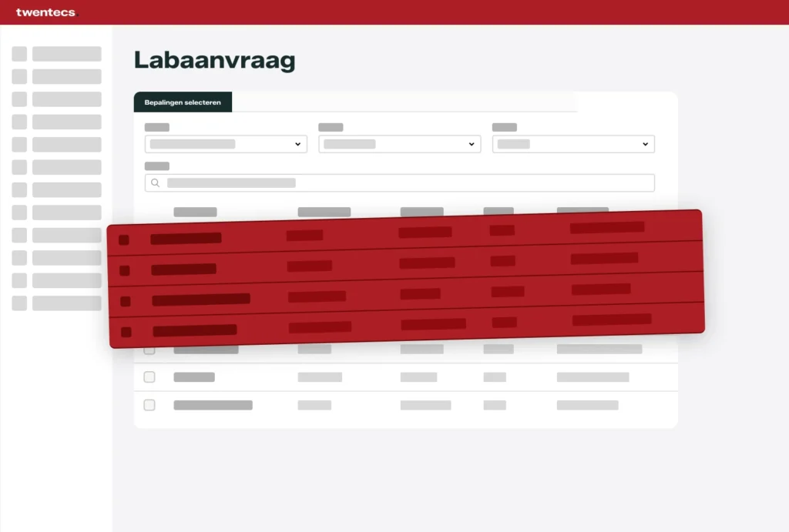Select the bottommost sidebar menu icon
Image resolution: width=789 pixels, height=532 pixels.
click(x=19, y=303)
